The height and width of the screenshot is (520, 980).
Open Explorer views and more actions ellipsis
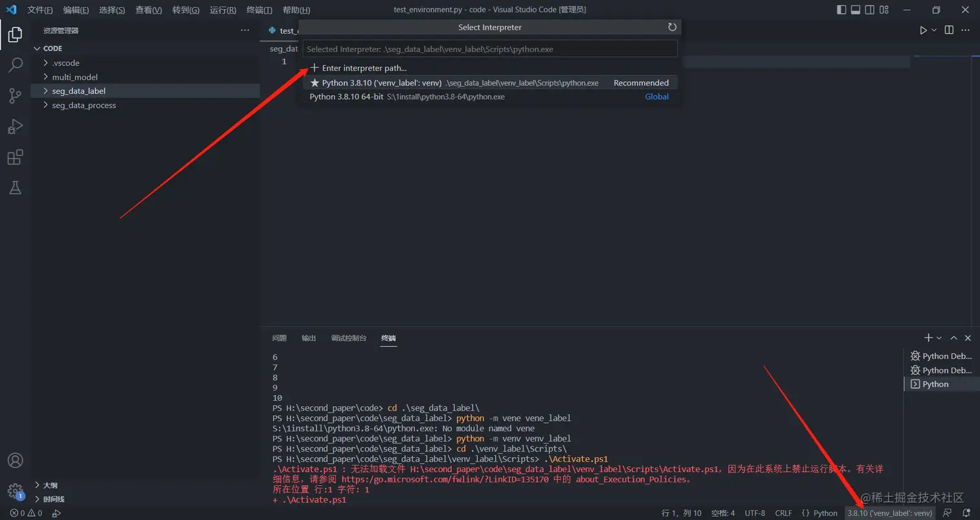coord(244,30)
